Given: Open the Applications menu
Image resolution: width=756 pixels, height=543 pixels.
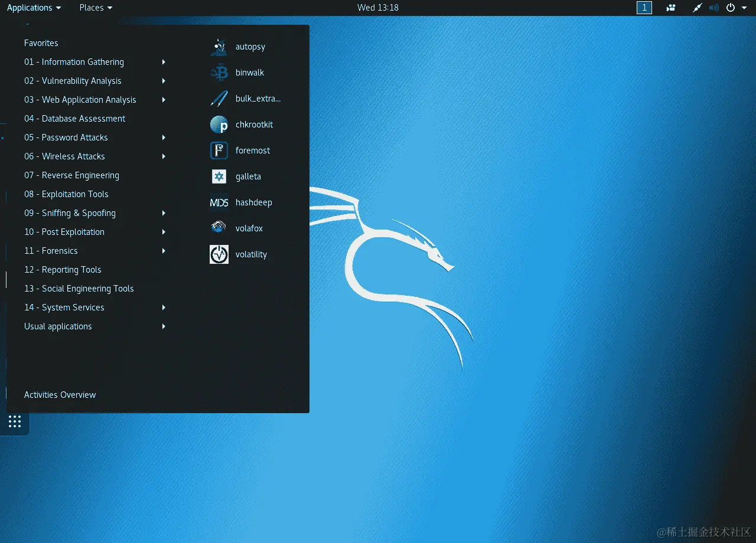Looking at the screenshot, I should pos(34,8).
